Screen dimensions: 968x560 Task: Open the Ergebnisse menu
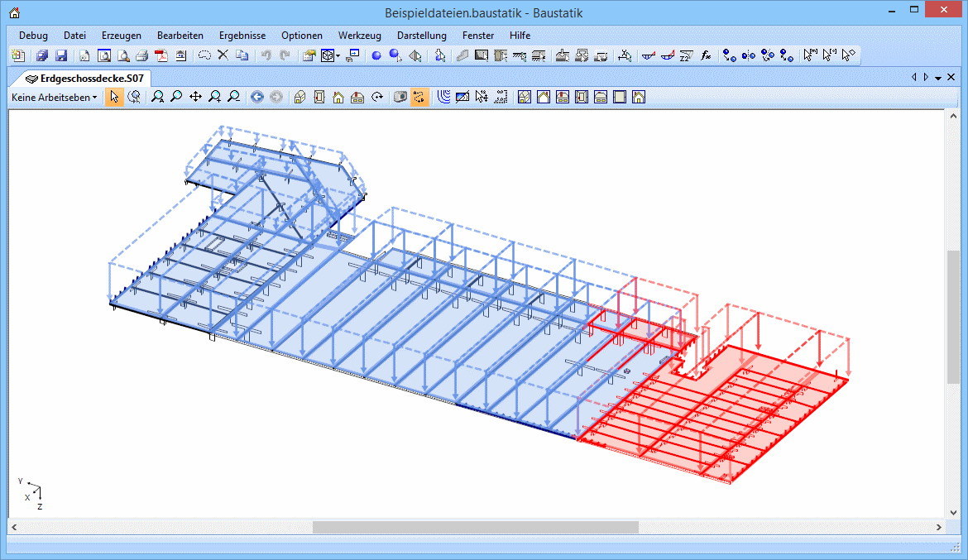click(242, 36)
